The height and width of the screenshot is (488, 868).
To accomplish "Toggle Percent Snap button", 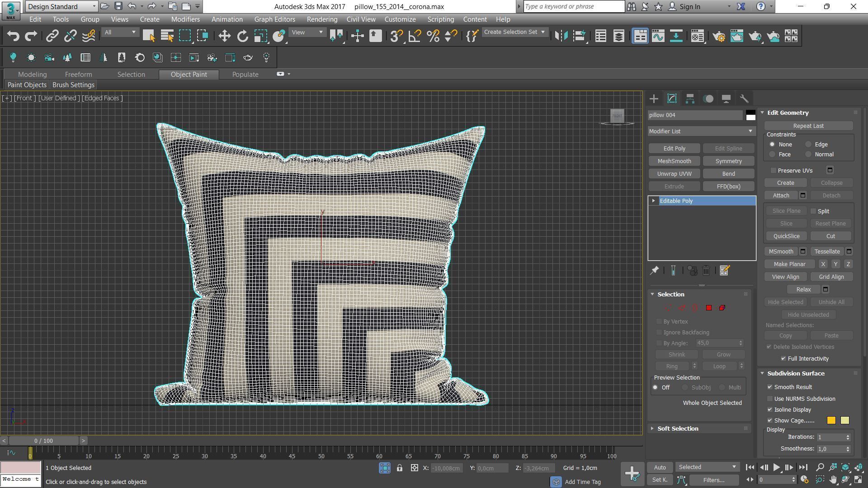I will point(433,36).
